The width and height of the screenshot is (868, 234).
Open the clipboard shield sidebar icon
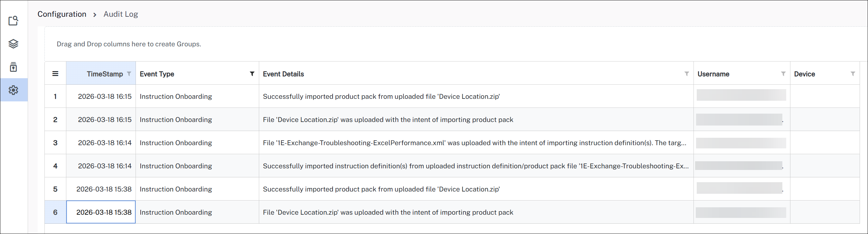pos(14,67)
